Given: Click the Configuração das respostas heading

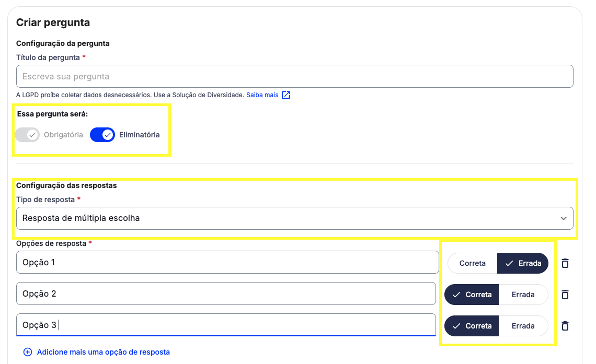Looking at the screenshot, I should [66, 185].
